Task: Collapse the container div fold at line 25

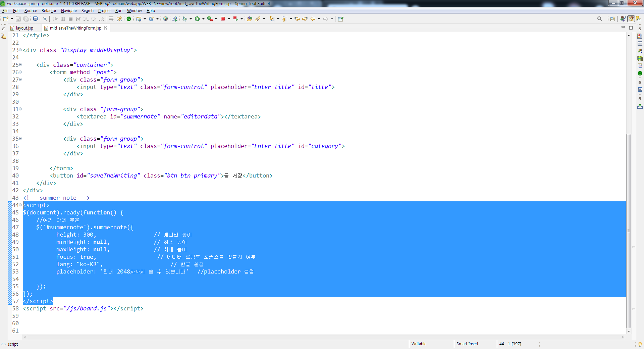Action: 20,65
